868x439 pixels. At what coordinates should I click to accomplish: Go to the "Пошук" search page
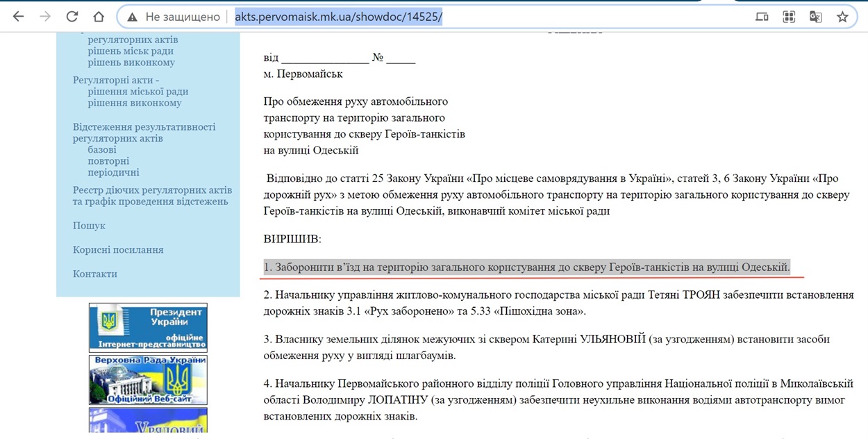point(90,225)
